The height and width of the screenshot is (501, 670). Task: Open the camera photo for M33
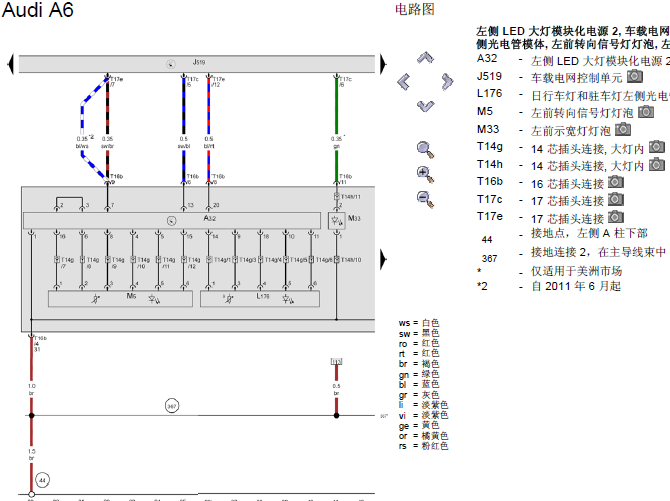click(623, 129)
